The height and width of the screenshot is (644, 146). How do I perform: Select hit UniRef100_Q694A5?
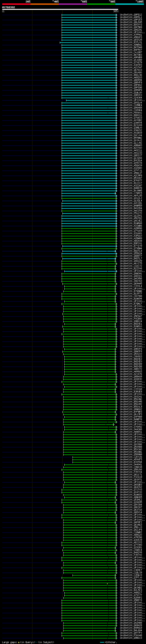pyautogui.click(x=131, y=284)
